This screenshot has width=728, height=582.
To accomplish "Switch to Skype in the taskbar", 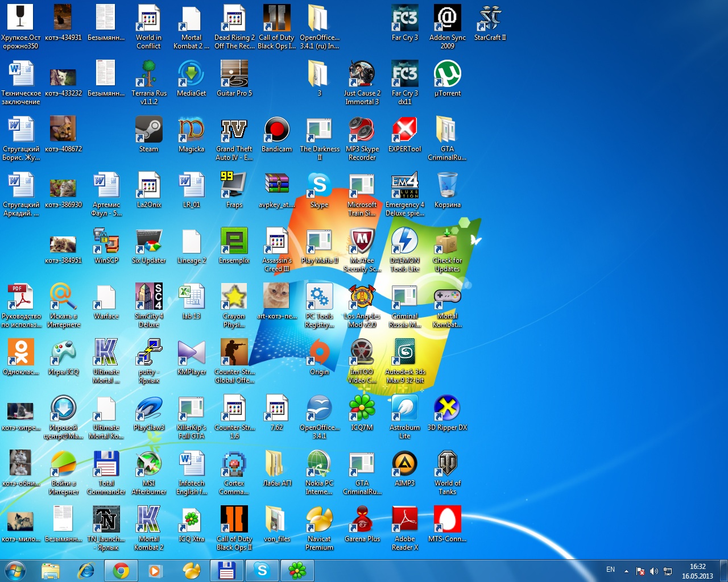I will click(x=262, y=571).
